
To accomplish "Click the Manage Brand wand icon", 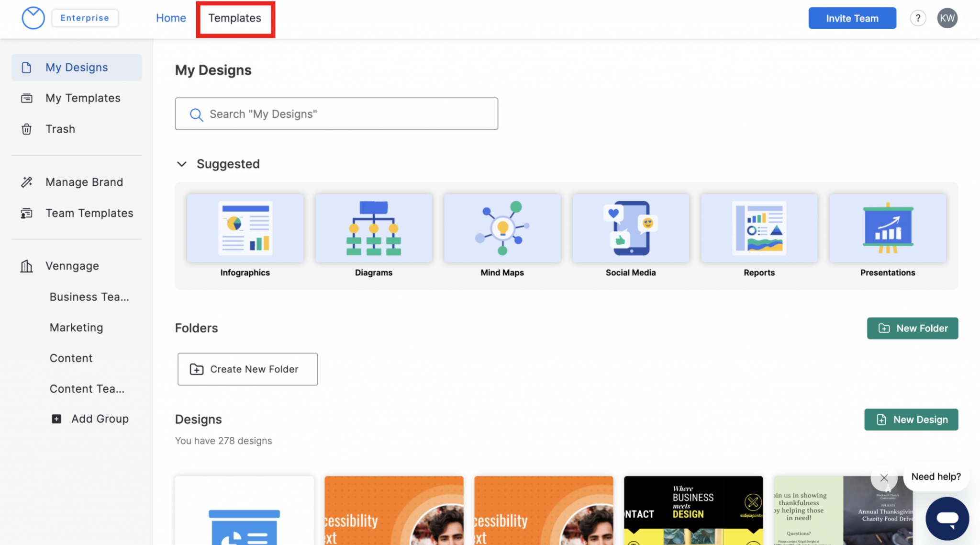I will tap(27, 182).
